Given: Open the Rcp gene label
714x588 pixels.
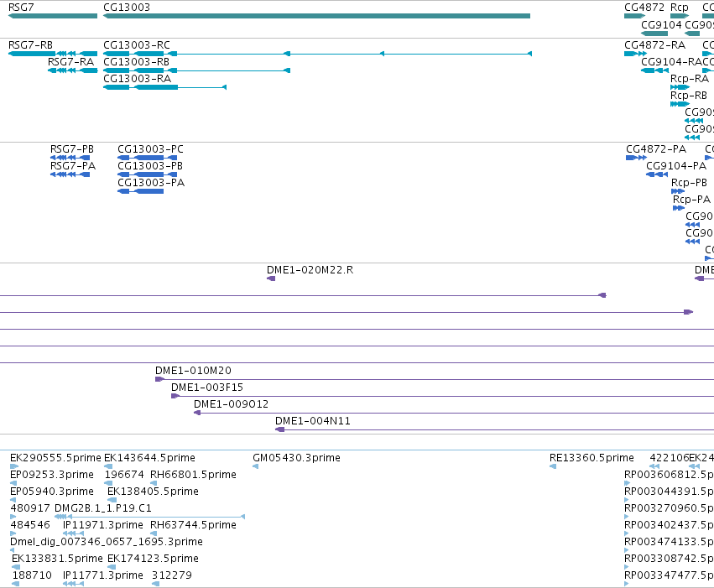Looking at the screenshot, I should (680, 8).
